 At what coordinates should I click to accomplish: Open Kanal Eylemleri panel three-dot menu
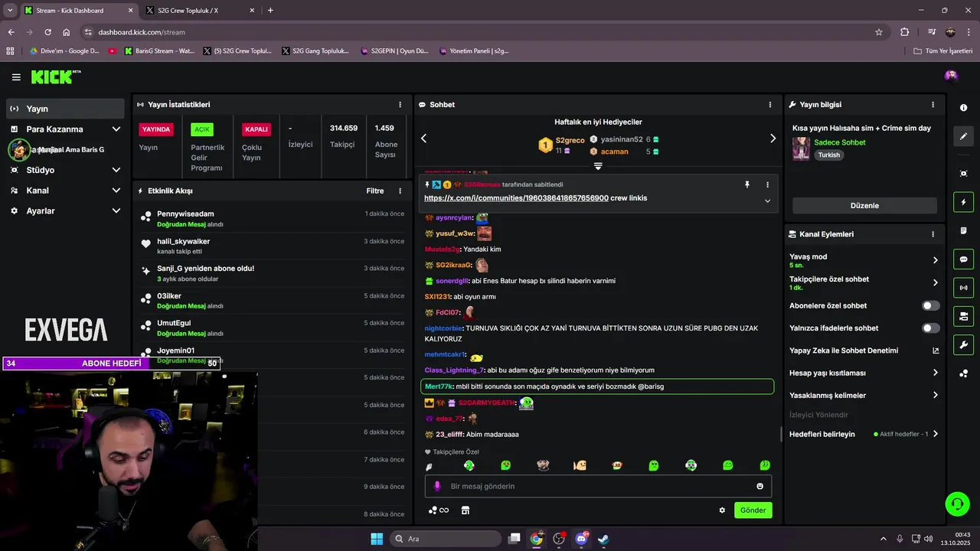pos(933,234)
